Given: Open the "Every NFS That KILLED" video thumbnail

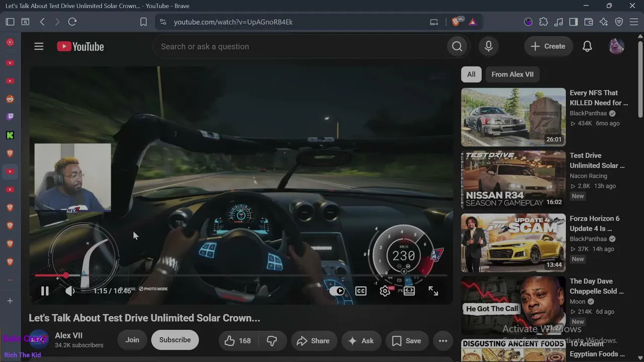Looking at the screenshot, I should (x=513, y=117).
